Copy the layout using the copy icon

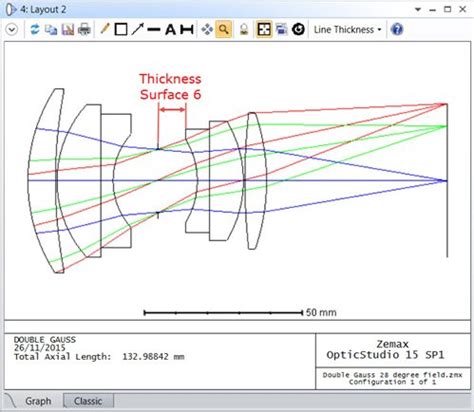point(51,30)
